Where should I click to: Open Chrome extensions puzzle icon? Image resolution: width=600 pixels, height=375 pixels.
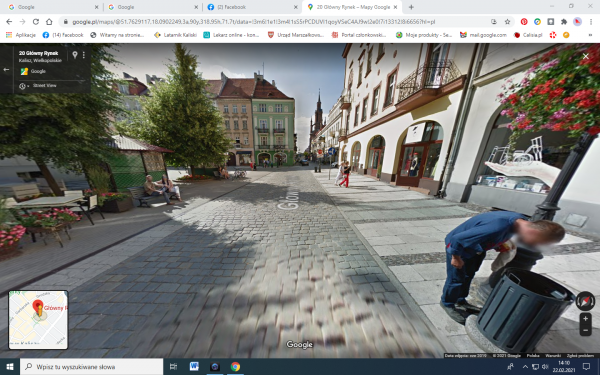pyautogui.click(x=564, y=22)
